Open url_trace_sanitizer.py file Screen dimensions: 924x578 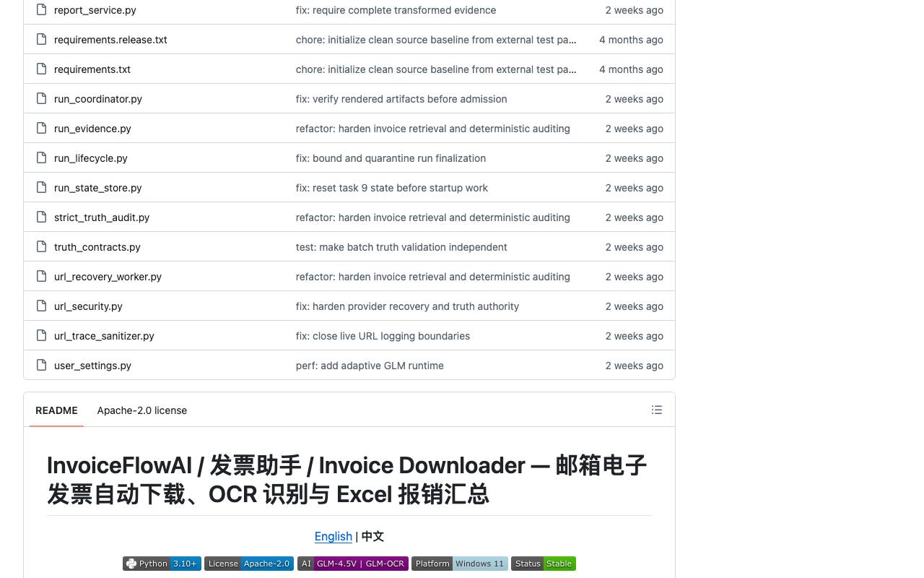(x=104, y=336)
